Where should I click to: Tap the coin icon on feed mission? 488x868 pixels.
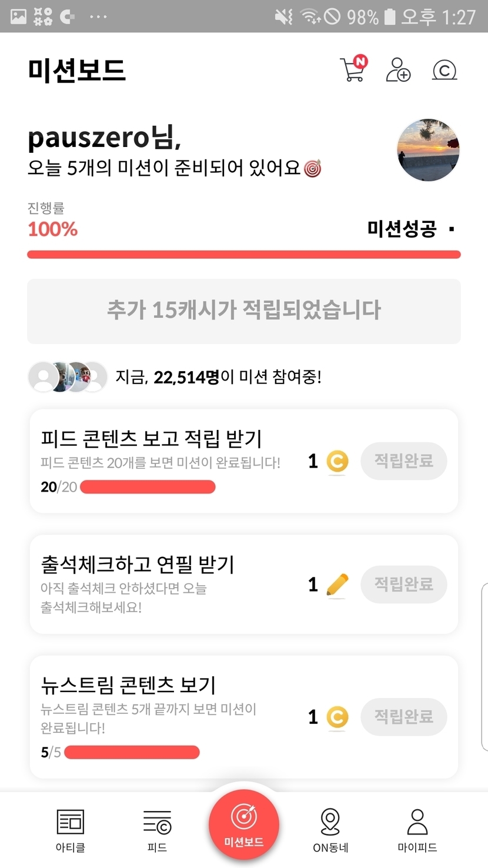337,462
